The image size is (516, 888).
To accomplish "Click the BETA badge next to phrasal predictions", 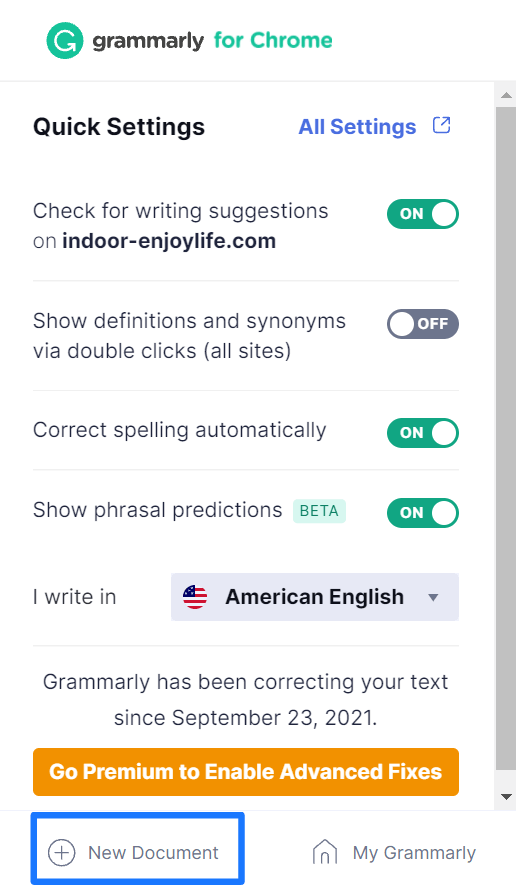I will [319, 511].
